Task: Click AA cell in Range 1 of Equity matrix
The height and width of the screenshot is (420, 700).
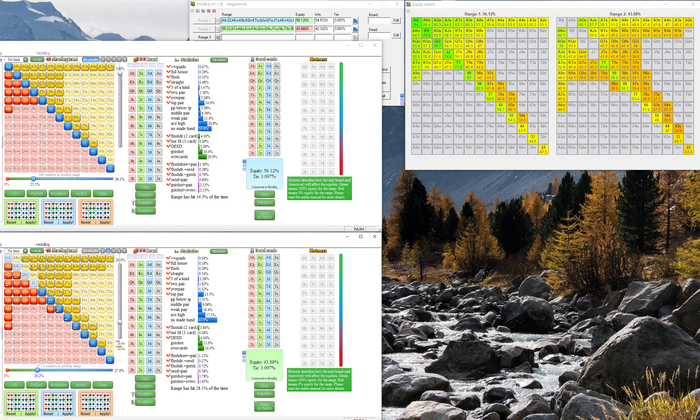Action: coord(416,22)
